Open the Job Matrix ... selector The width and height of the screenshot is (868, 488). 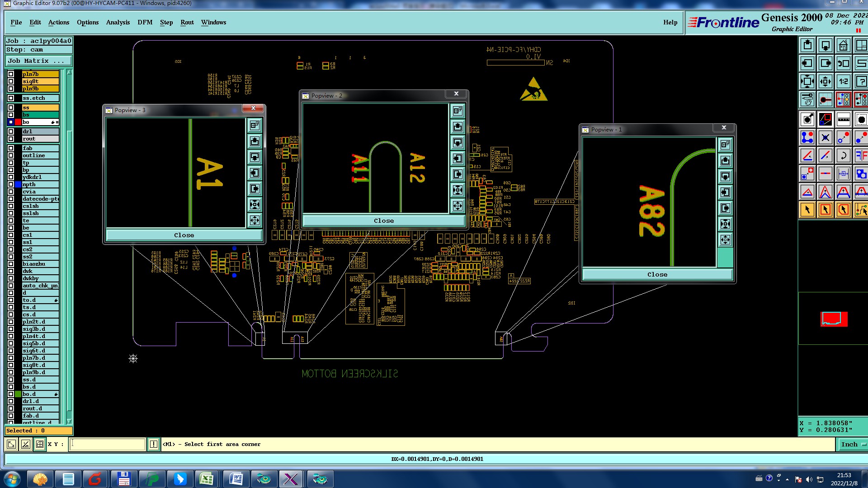click(x=38, y=61)
